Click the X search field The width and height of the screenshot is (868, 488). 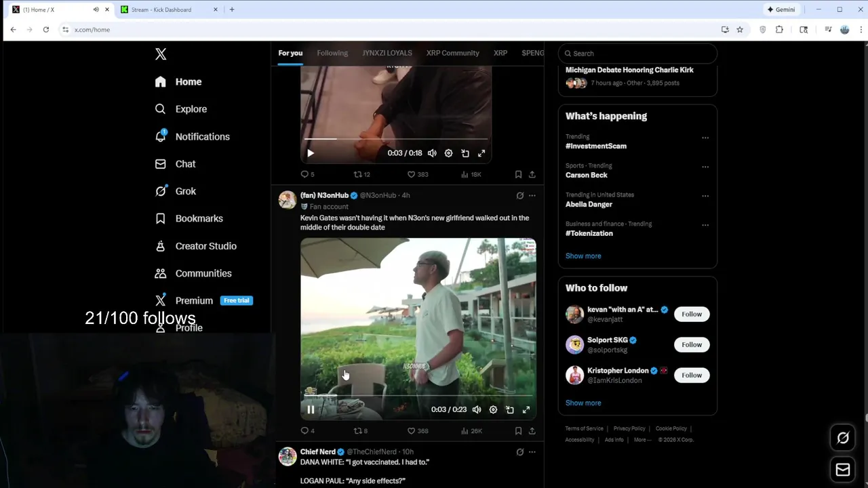[x=637, y=54]
